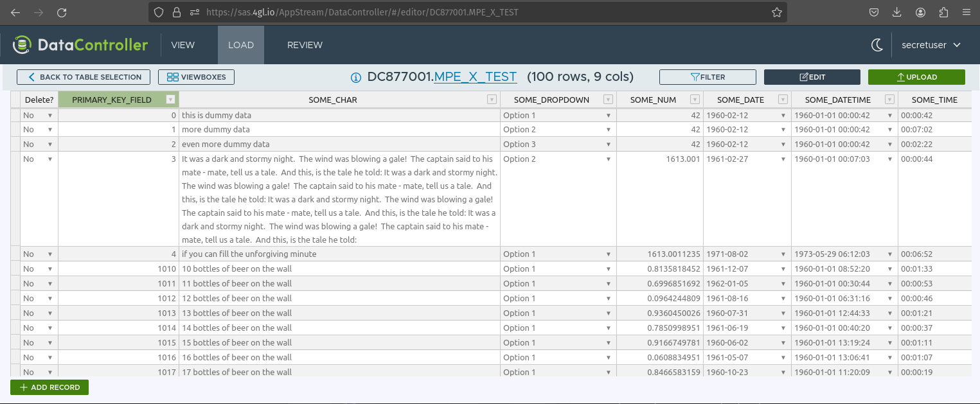The image size is (980, 404).
Task: Open Firefox hamburger menu
Action: tap(966, 12)
